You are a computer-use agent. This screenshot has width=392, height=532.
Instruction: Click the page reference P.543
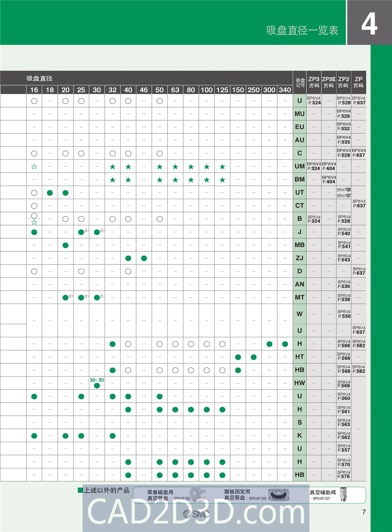point(344,260)
